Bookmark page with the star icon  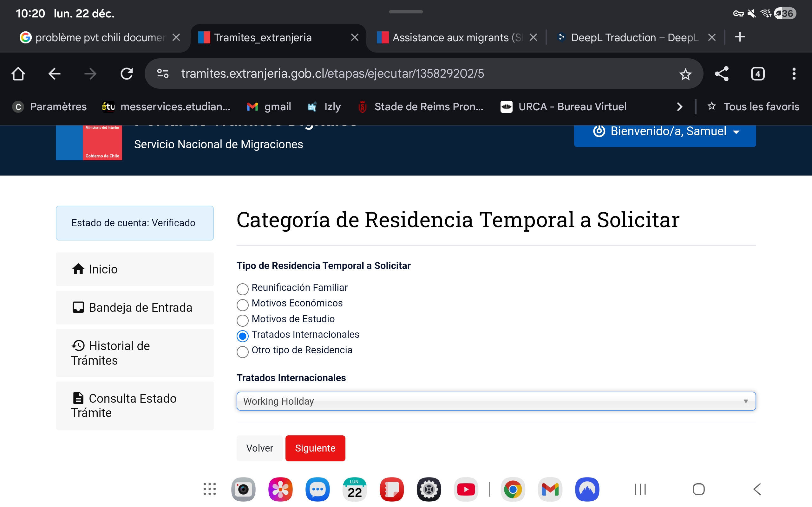685,74
